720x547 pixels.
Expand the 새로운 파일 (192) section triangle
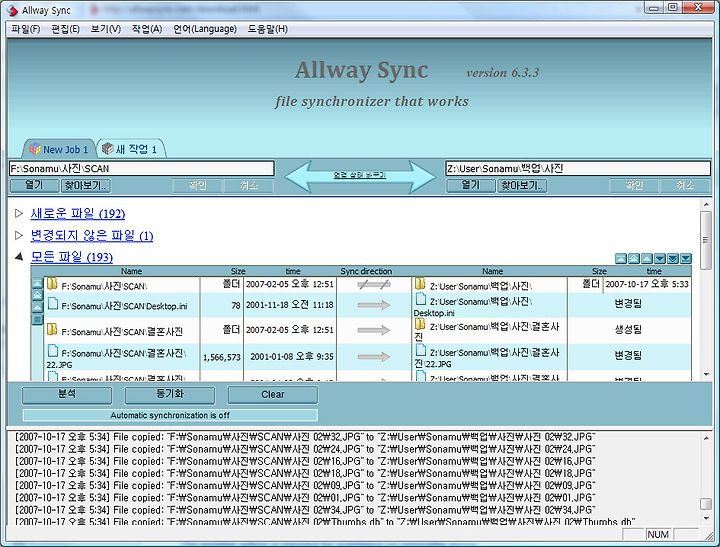19,213
